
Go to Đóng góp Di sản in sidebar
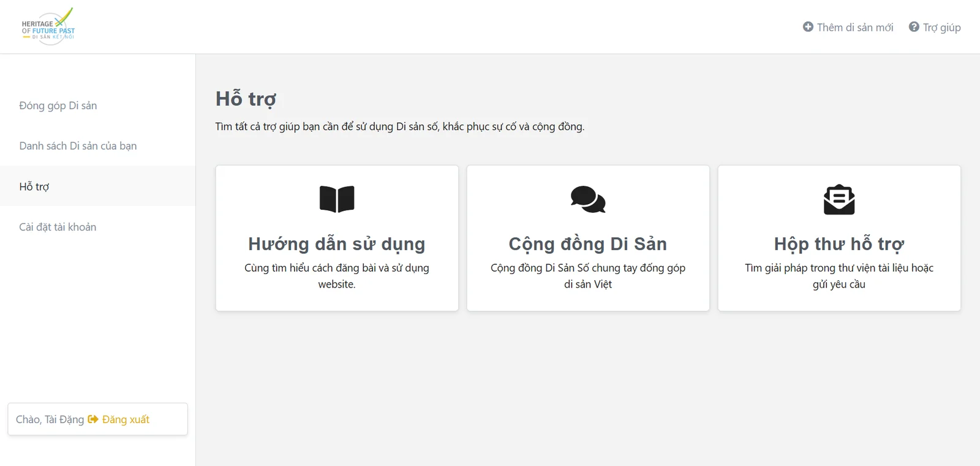coord(58,105)
